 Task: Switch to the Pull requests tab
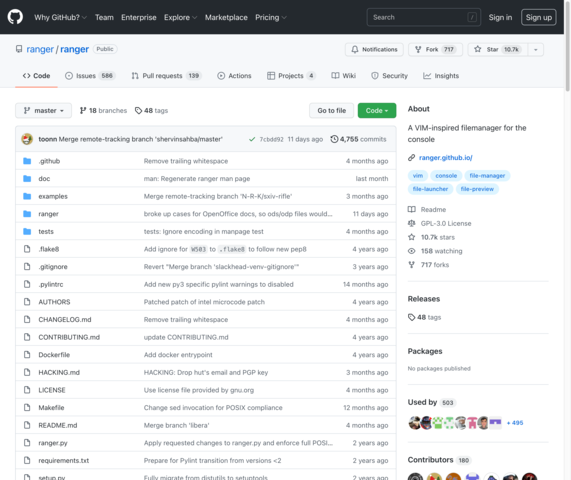[166, 76]
